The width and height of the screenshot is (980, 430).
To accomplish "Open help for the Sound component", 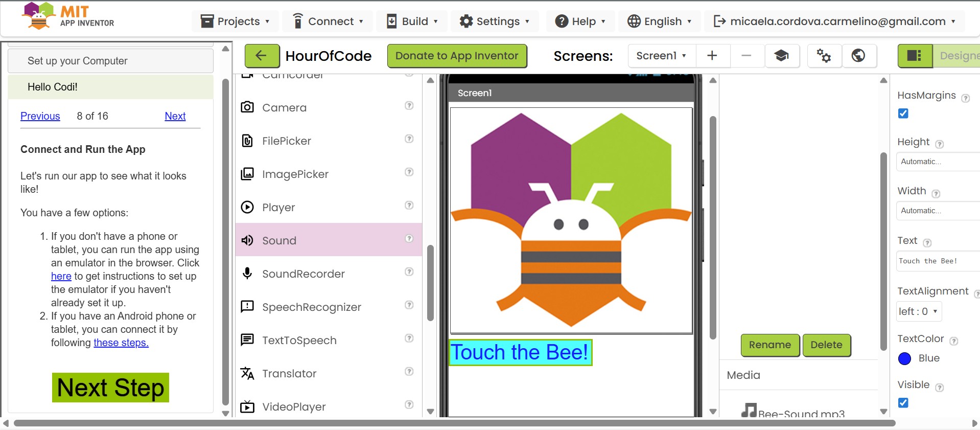I will [x=409, y=239].
